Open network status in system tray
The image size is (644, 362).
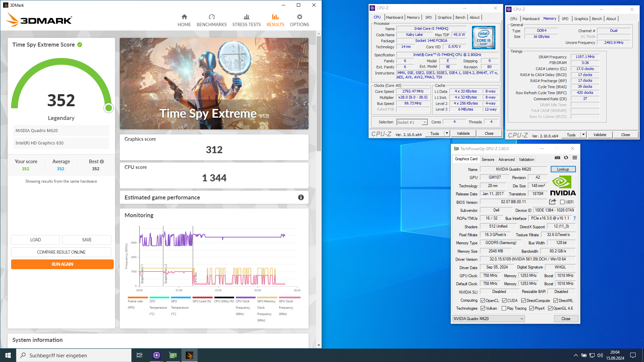tap(592, 355)
